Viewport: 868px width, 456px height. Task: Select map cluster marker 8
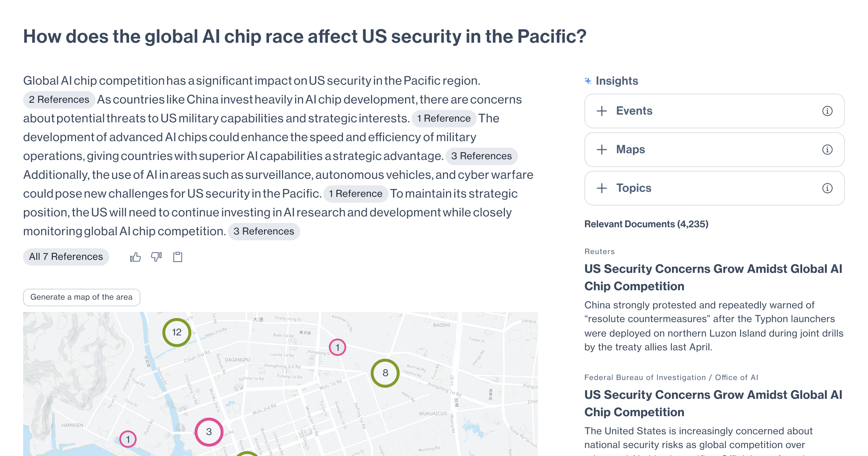point(385,373)
